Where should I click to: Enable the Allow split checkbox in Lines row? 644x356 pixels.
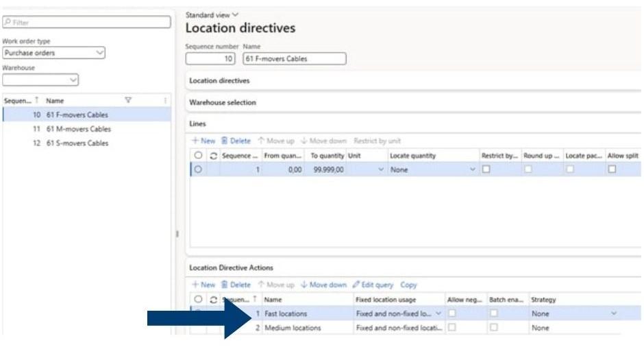click(612, 169)
